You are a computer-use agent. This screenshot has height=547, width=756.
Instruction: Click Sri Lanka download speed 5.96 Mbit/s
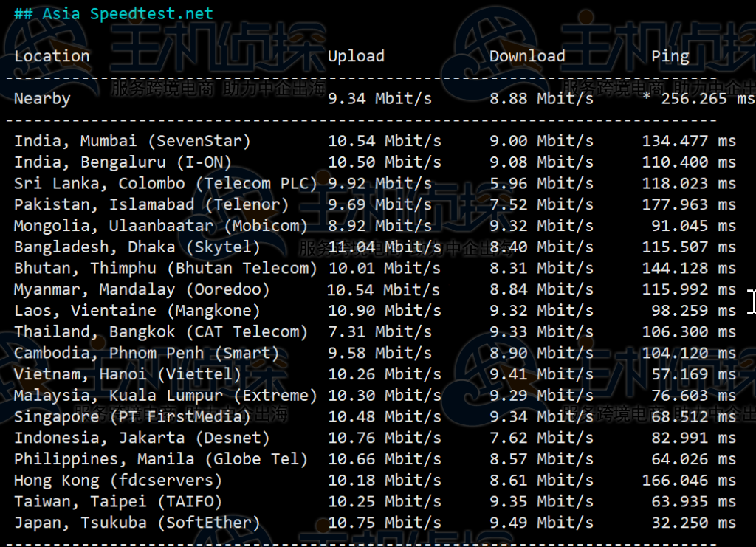[x=541, y=183]
